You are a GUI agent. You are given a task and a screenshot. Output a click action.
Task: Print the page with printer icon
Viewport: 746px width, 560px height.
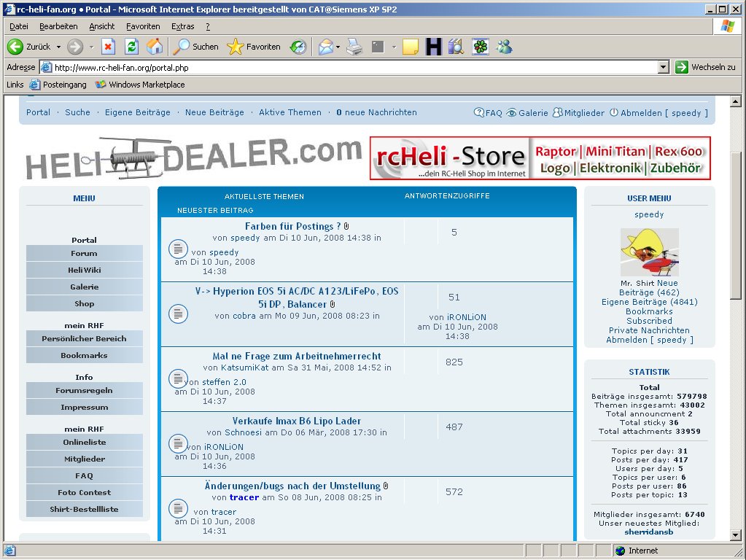[354, 47]
